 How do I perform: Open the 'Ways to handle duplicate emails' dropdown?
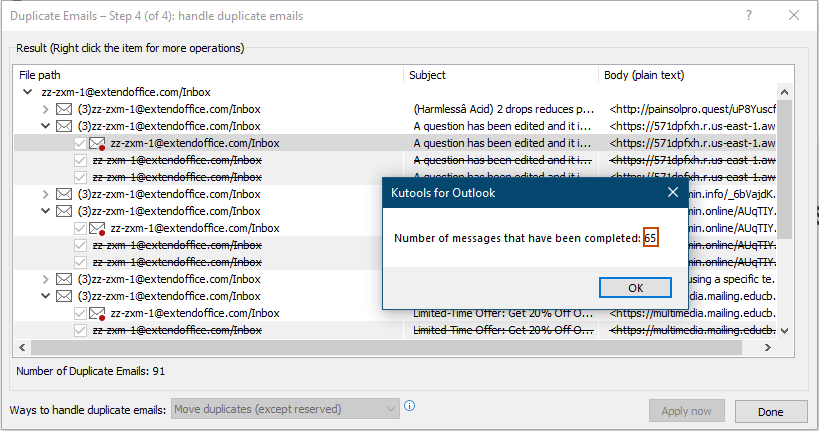pos(285,409)
